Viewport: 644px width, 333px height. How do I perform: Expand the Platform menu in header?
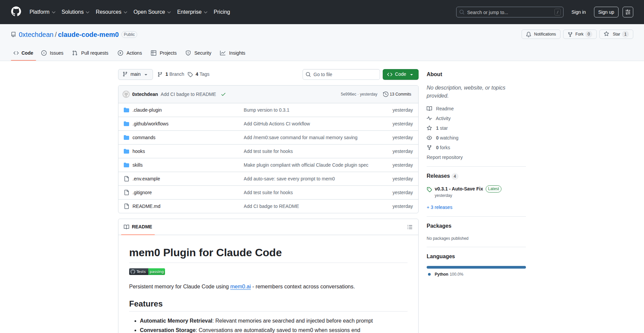pos(42,12)
